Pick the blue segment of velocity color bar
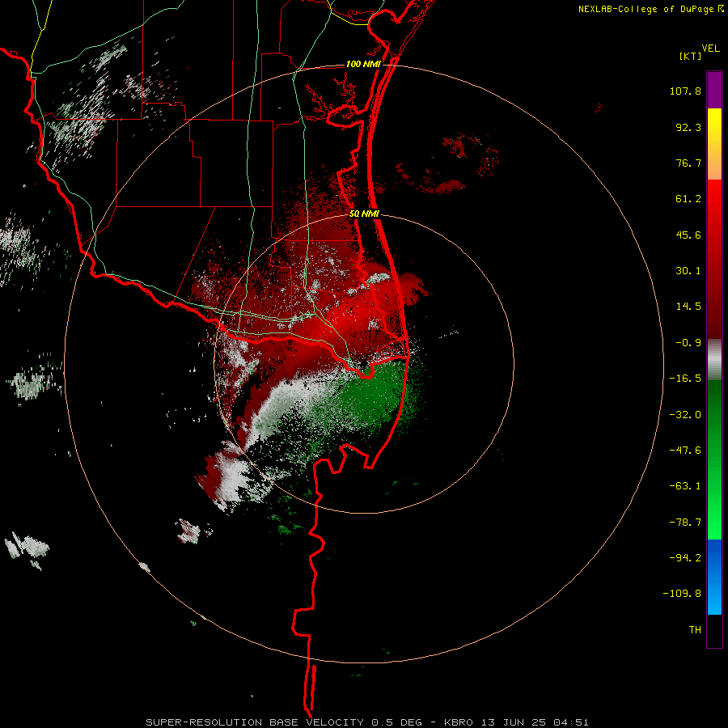728x728 pixels. point(714,577)
